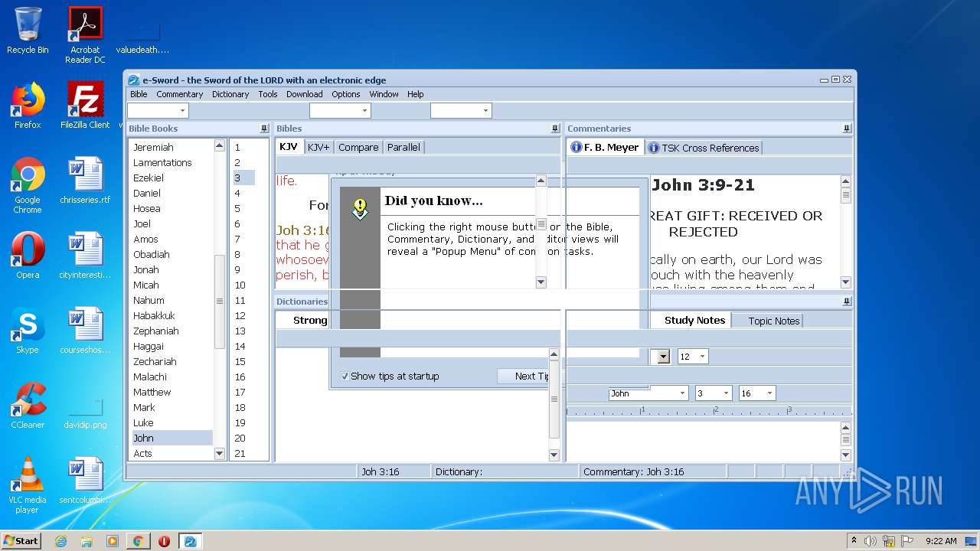Viewport: 980px width, 551px height.
Task: Click the taskbar clock showing 9:22 AM
Action: 941,541
